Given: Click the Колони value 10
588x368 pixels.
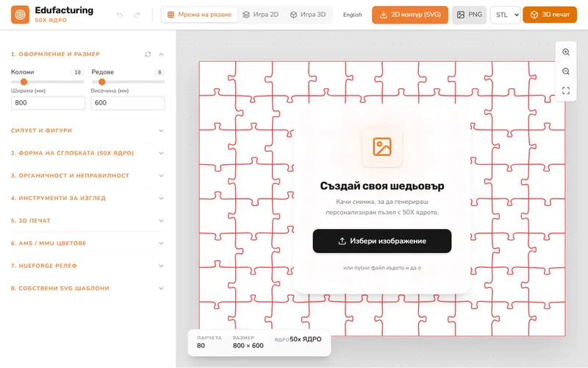Looking at the screenshot, I should tap(77, 72).
